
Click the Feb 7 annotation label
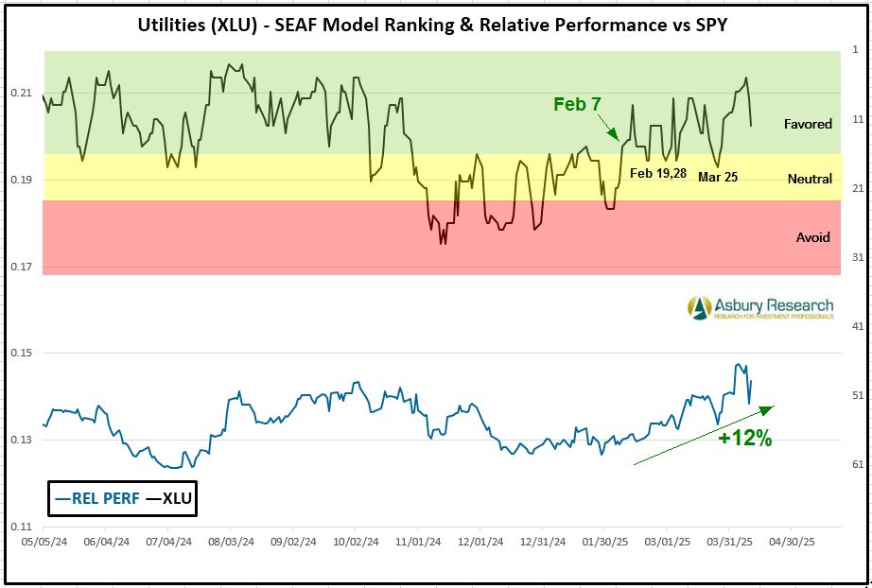(577, 104)
